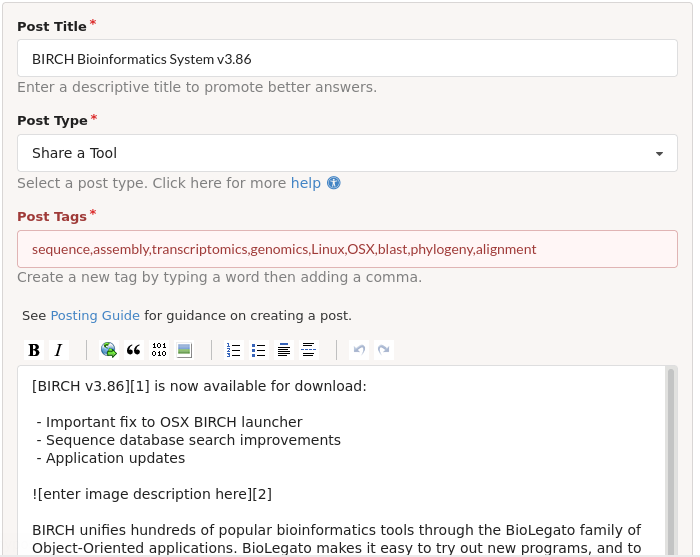Undo the last editor change
The width and height of the screenshot is (700, 557).
pyautogui.click(x=359, y=350)
